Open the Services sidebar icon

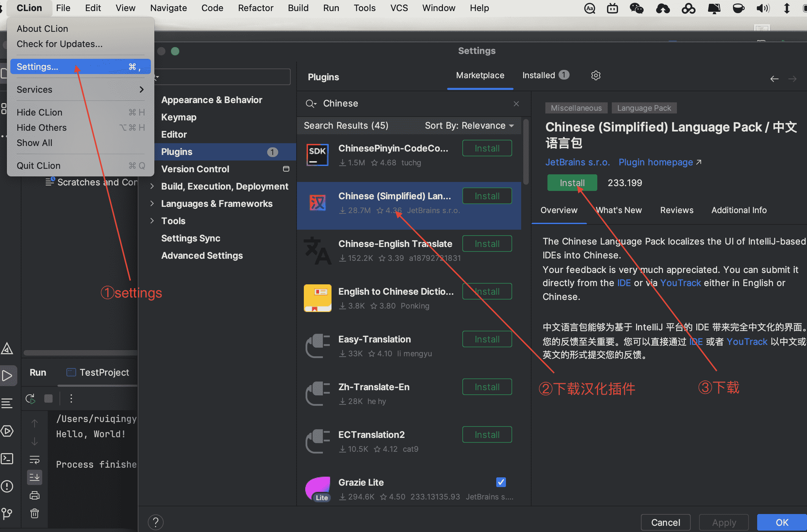7,431
